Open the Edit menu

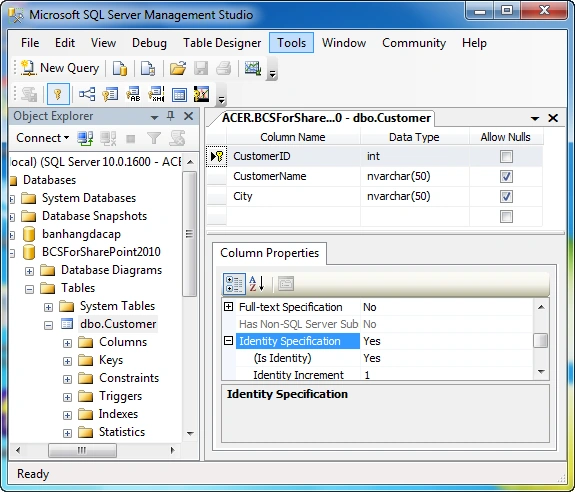65,43
